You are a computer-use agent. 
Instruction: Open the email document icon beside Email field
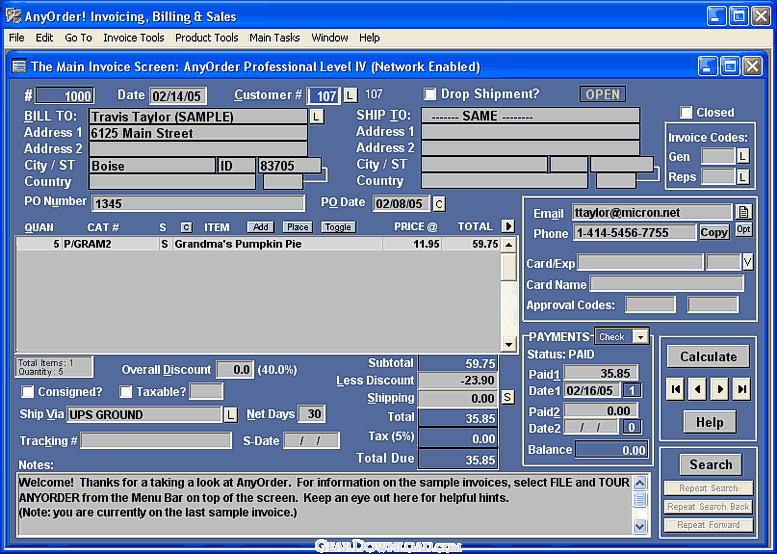(743, 212)
